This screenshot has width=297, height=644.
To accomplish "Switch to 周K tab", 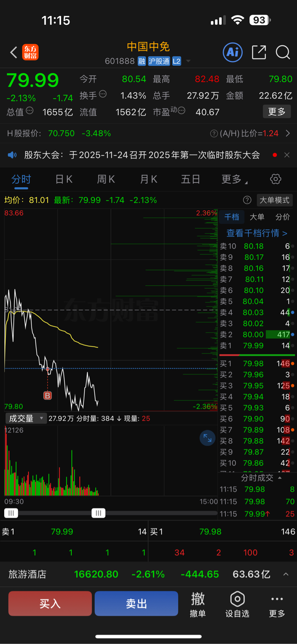I will click(x=106, y=179).
